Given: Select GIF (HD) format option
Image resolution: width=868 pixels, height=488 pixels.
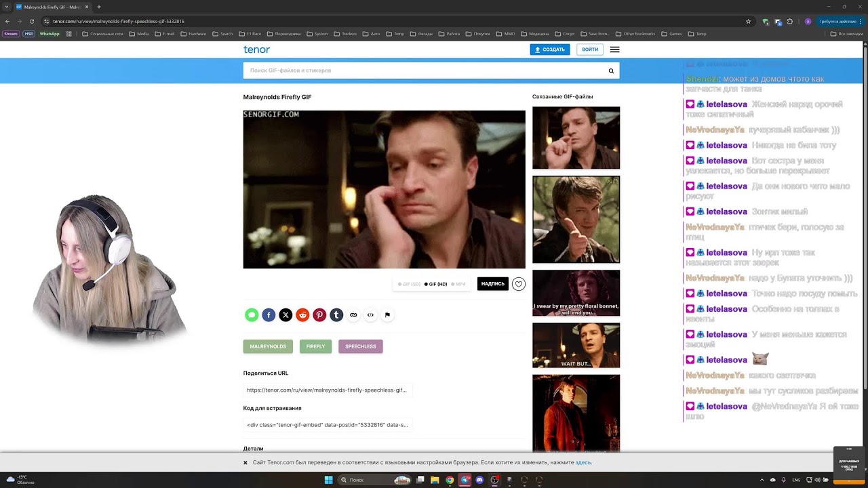Looking at the screenshot, I should pos(435,284).
